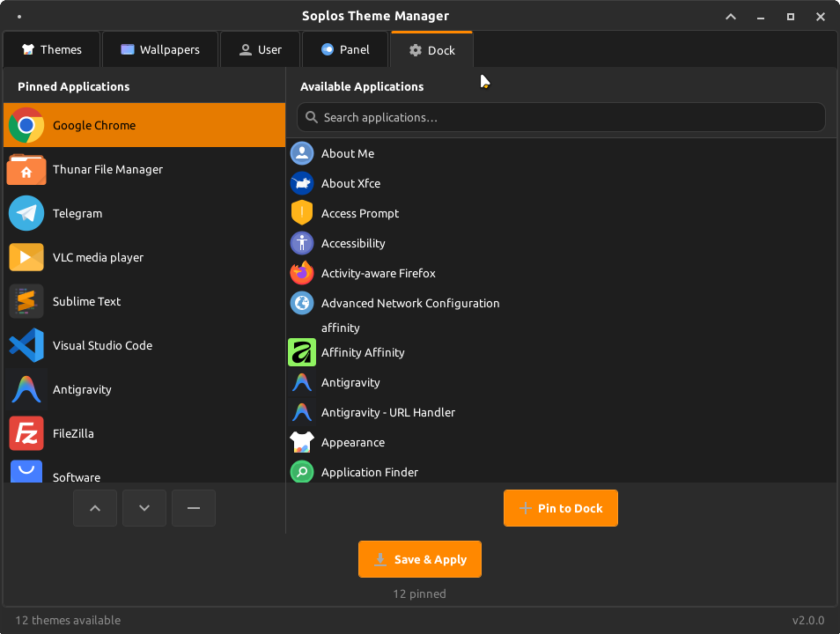Viewport: 840px width, 634px height.
Task: Move pinned app up with the up arrow
Action: click(95, 508)
